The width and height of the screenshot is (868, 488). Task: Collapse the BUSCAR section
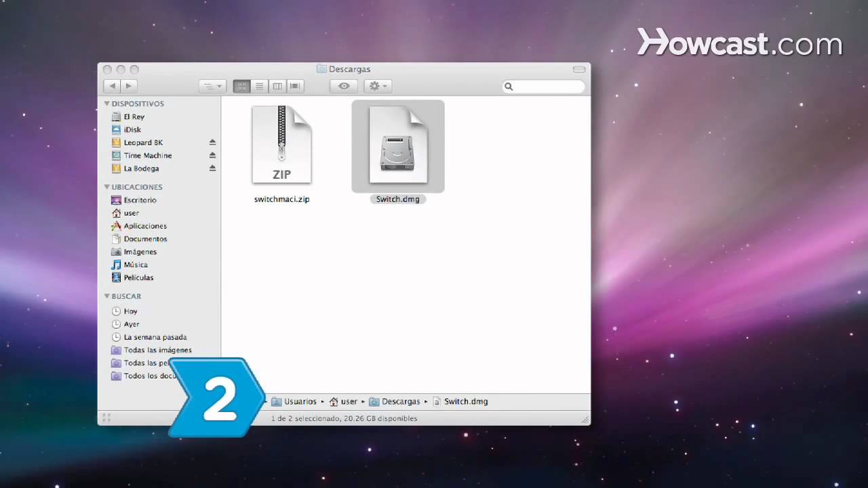[x=107, y=296]
